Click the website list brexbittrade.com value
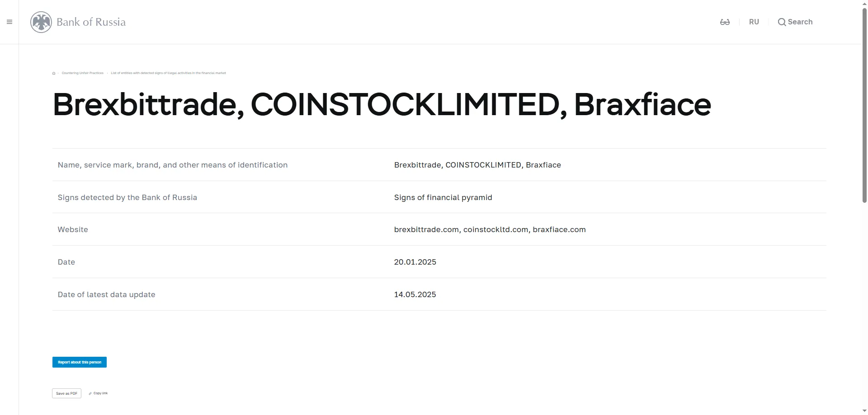The height and width of the screenshot is (415, 868). (x=490, y=229)
